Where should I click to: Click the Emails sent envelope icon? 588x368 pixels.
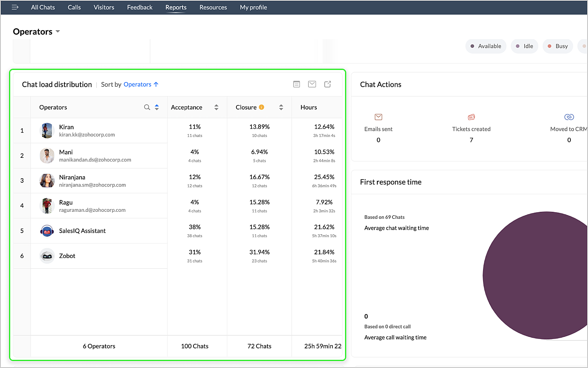click(379, 117)
